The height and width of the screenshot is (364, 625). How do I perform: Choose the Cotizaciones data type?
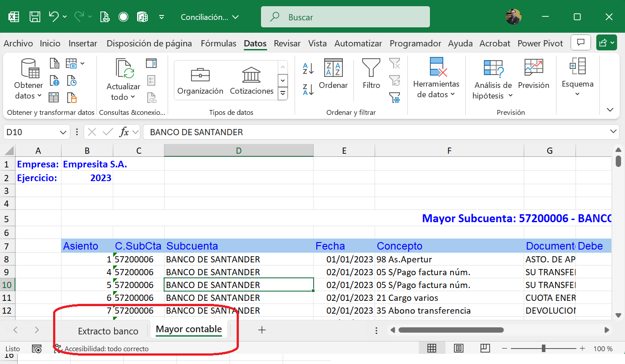coord(252,82)
